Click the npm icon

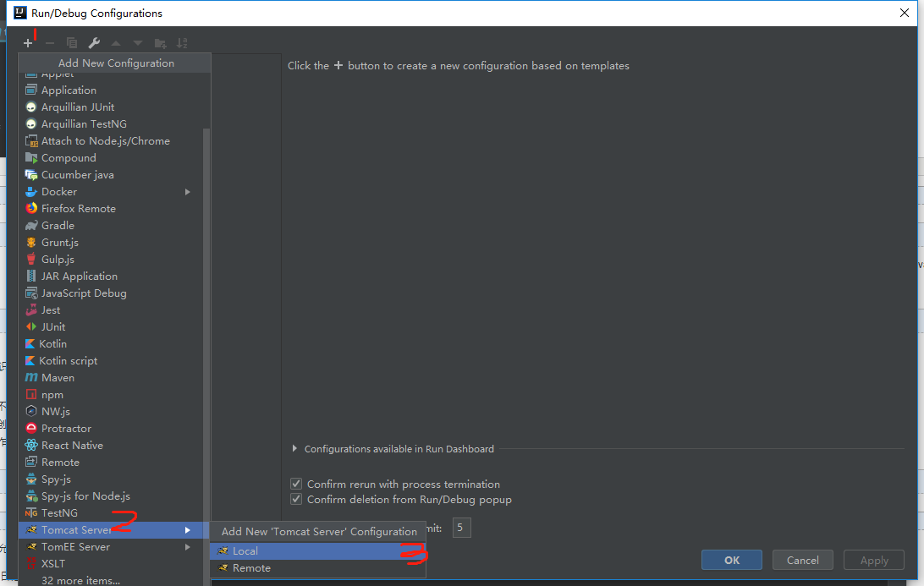(x=31, y=395)
